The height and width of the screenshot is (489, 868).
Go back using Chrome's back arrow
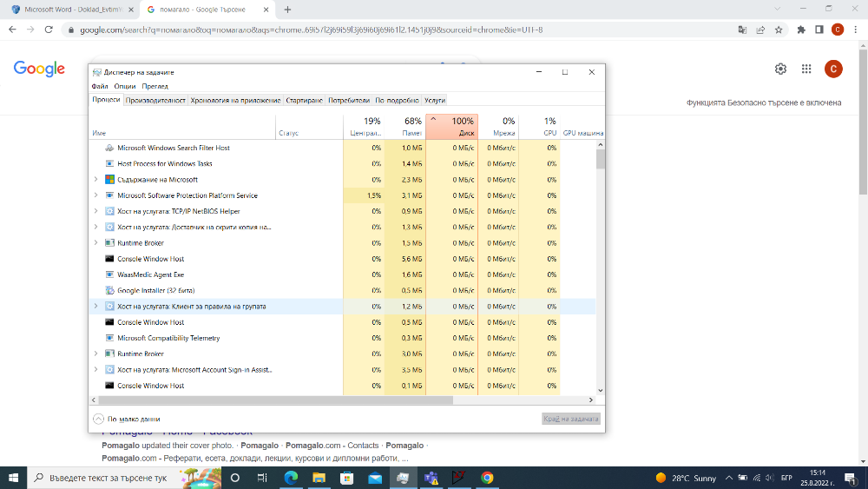coord(12,30)
